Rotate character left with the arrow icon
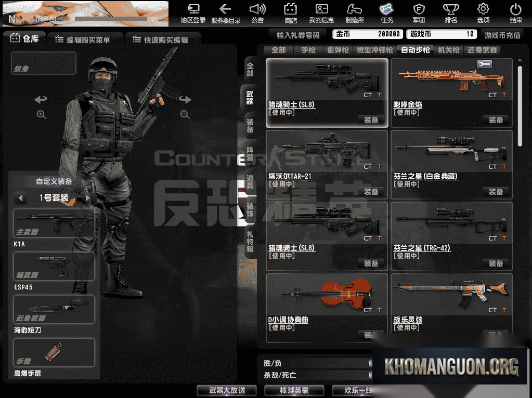532x398 pixels. click(41, 99)
